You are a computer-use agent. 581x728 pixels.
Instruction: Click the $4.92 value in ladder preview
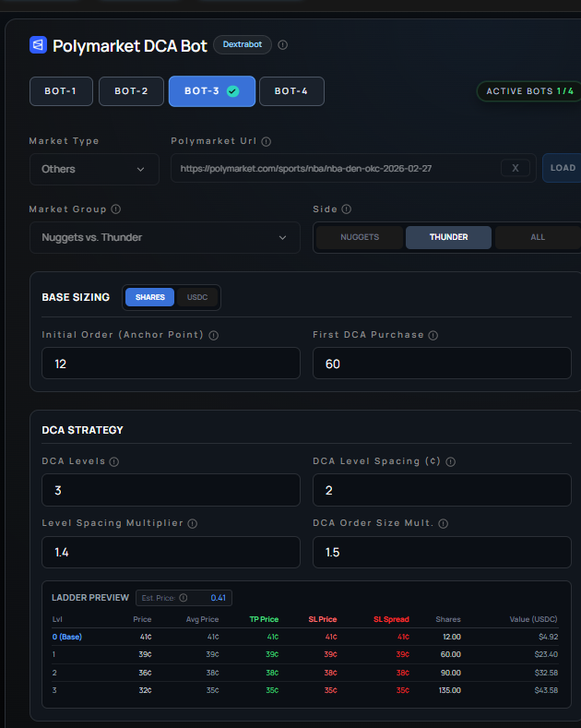[x=548, y=637]
